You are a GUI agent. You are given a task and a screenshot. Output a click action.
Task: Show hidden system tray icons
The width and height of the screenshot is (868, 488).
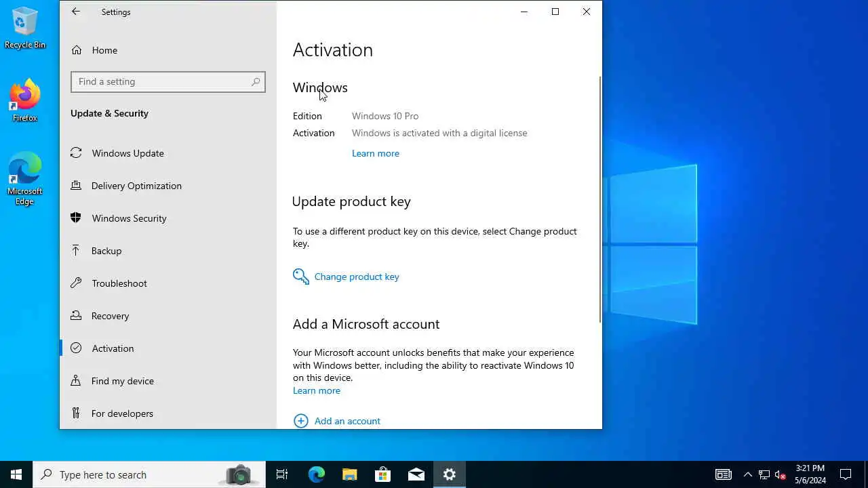748,474
